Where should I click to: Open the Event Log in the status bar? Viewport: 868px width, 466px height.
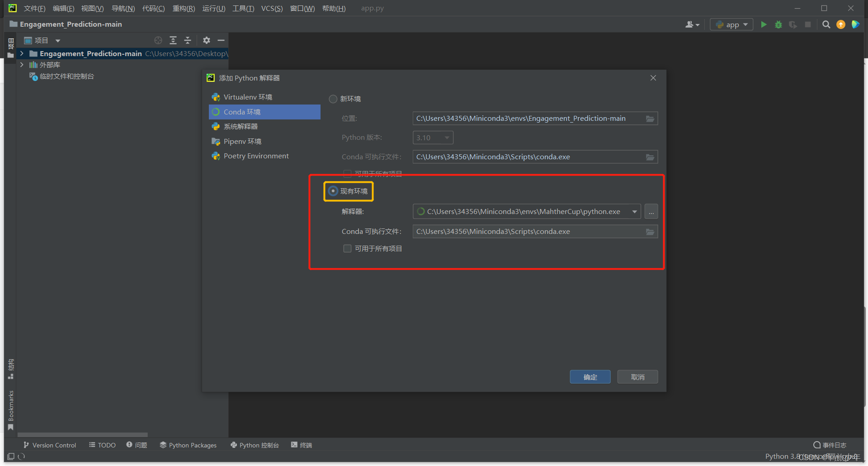coord(830,445)
